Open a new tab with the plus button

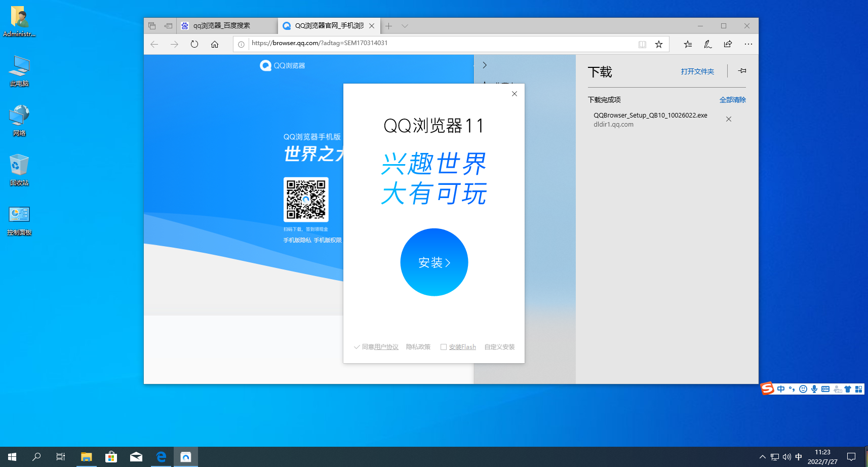tap(388, 26)
